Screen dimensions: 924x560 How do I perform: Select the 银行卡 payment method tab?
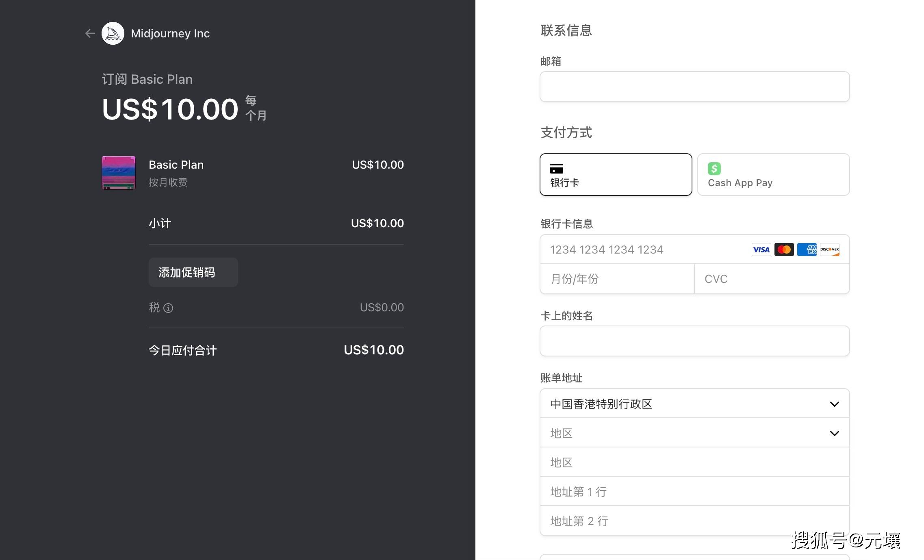(x=614, y=174)
